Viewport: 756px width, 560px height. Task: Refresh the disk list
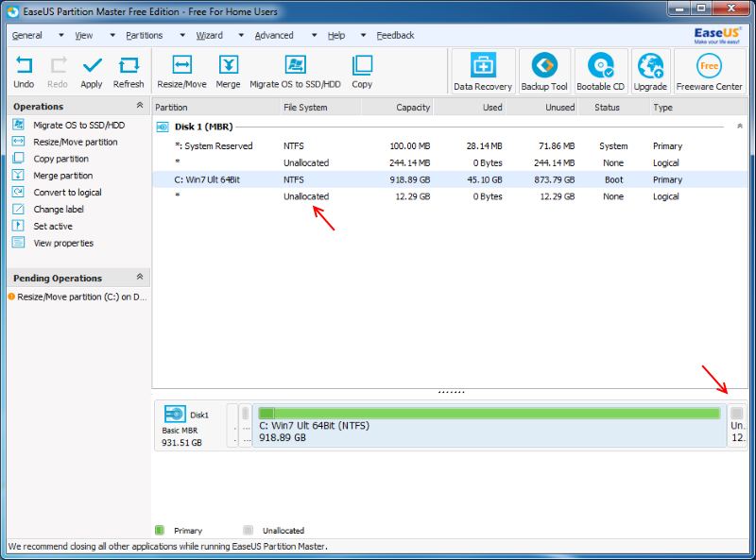[x=129, y=65]
